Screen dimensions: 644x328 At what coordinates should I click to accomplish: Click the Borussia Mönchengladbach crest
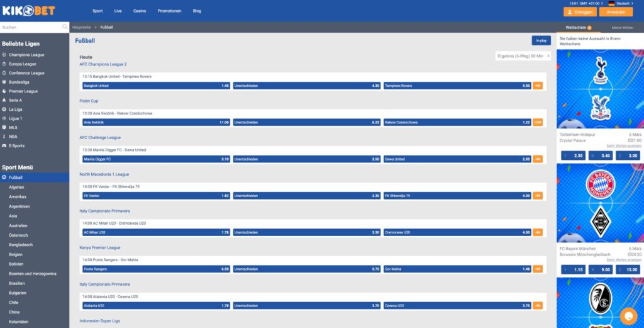(x=601, y=222)
